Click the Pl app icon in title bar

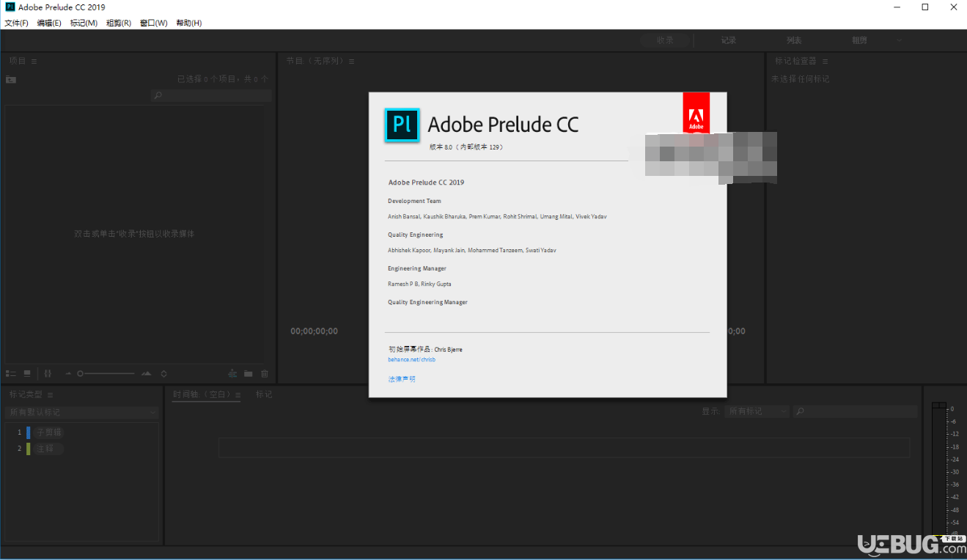10,7
